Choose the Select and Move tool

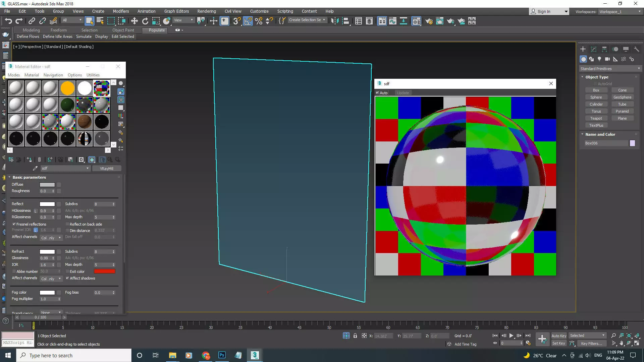134,21
